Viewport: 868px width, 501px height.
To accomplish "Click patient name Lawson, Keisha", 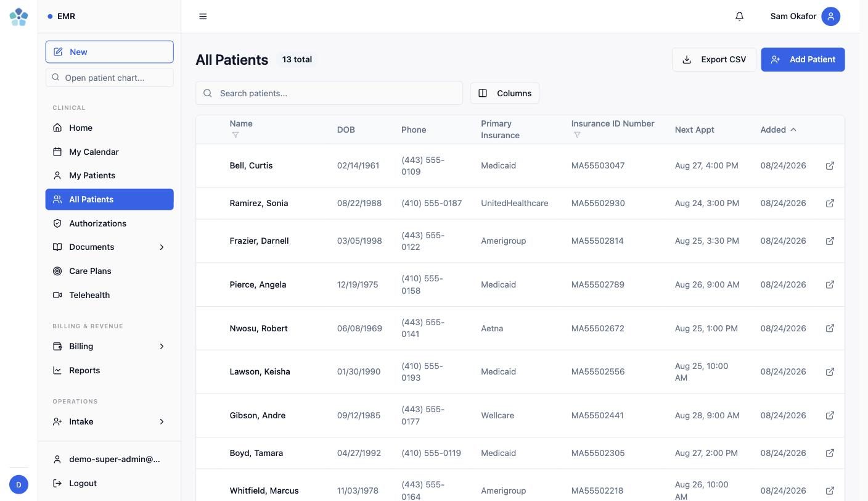I will pos(260,371).
